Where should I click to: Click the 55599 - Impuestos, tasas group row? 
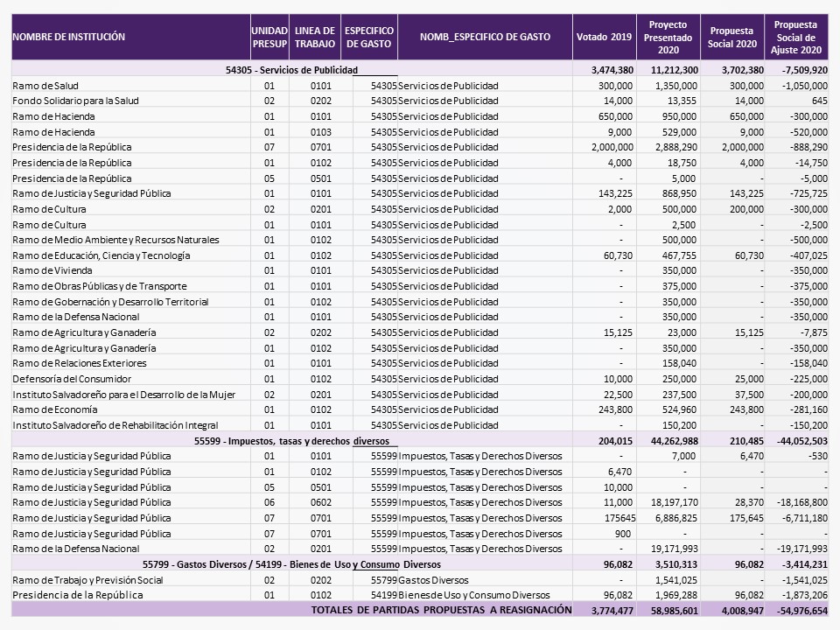(x=296, y=441)
